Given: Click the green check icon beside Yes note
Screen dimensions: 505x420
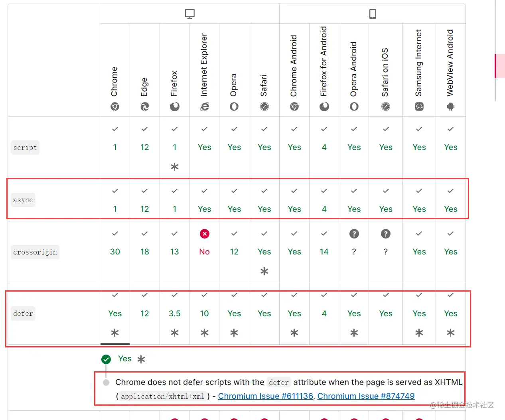Looking at the screenshot, I should click(106, 359).
